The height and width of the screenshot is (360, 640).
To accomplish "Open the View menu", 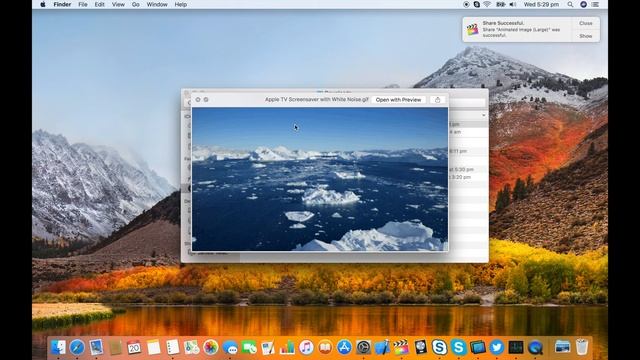I will point(118,4).
